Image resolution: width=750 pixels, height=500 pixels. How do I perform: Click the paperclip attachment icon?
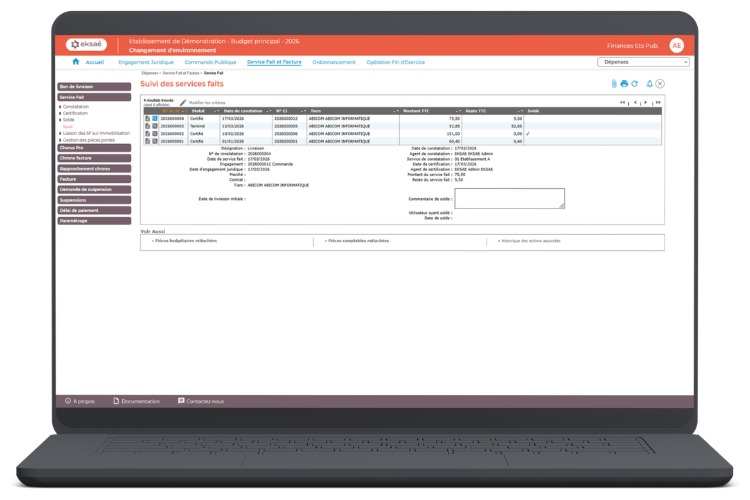tap(614, 84)
